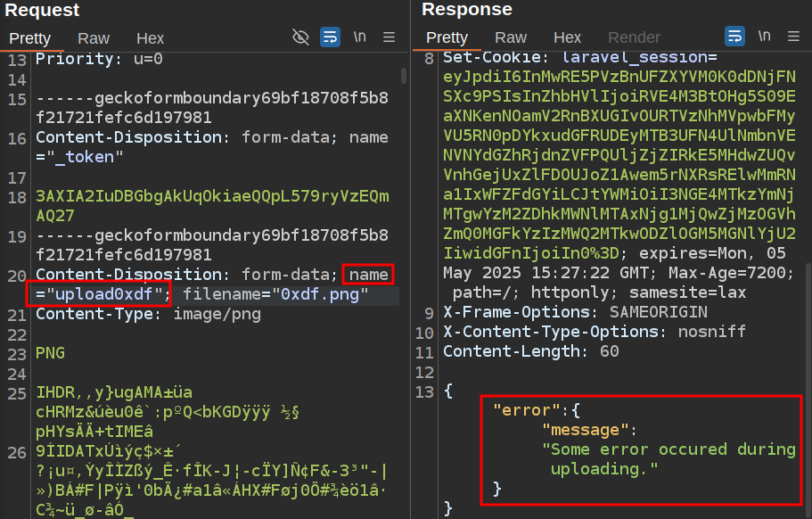Select the Response Pretty tab
The image size is (812, 519).
(x=447, y=38)
